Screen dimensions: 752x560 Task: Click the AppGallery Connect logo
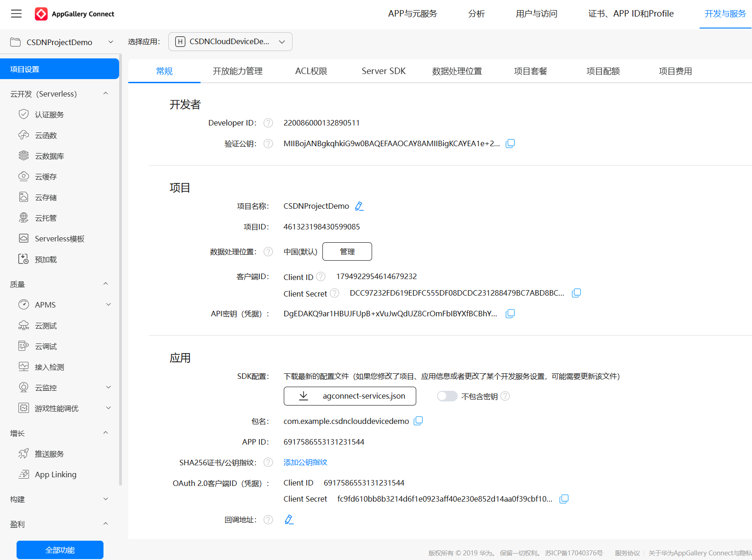pyautogui.click(x=75, y=14)
